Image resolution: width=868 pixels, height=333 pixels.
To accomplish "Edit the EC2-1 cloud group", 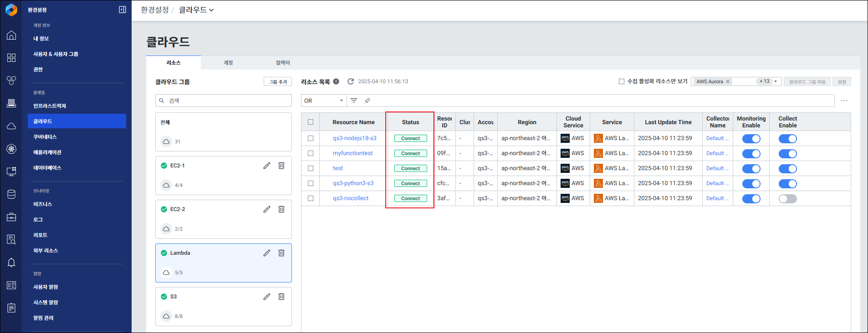I will tap(267, 166).
